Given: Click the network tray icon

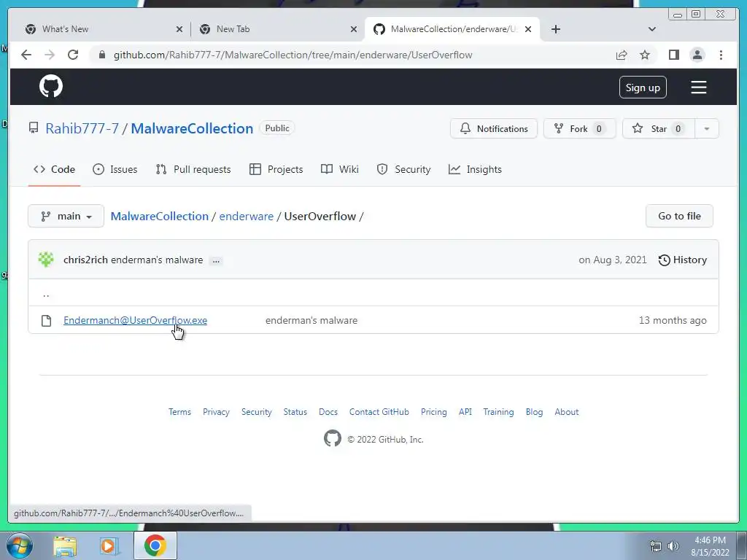Looking at the screenshot, I should pyautogui.click(x=656, y=546).
